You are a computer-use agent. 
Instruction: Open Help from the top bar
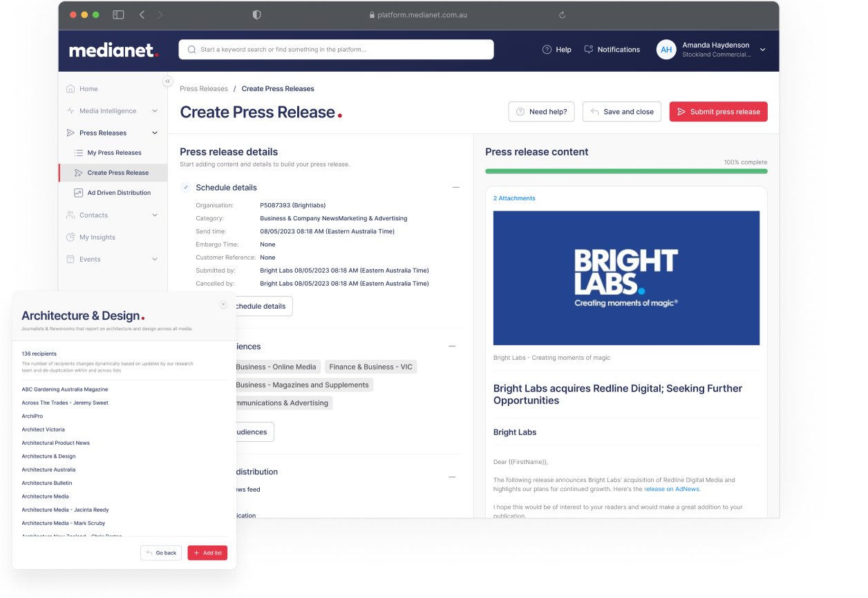tap(556, 50)
